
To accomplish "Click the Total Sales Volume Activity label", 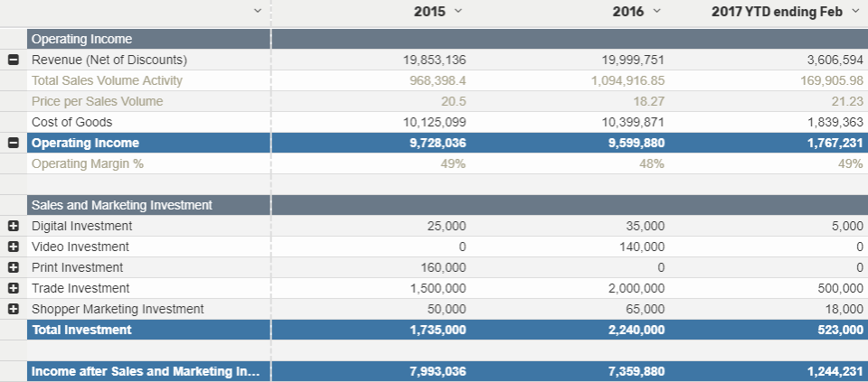I will [x=107, y=80].
